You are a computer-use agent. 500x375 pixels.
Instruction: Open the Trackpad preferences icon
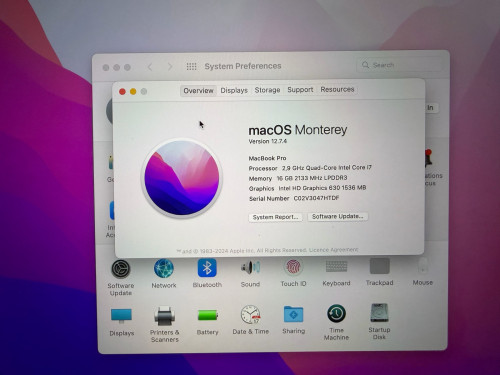click(x=380, y=266)
